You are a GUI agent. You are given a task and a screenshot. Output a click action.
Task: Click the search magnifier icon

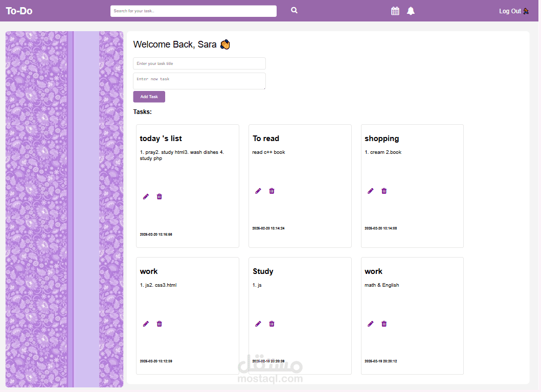click(x=294, y=10)
